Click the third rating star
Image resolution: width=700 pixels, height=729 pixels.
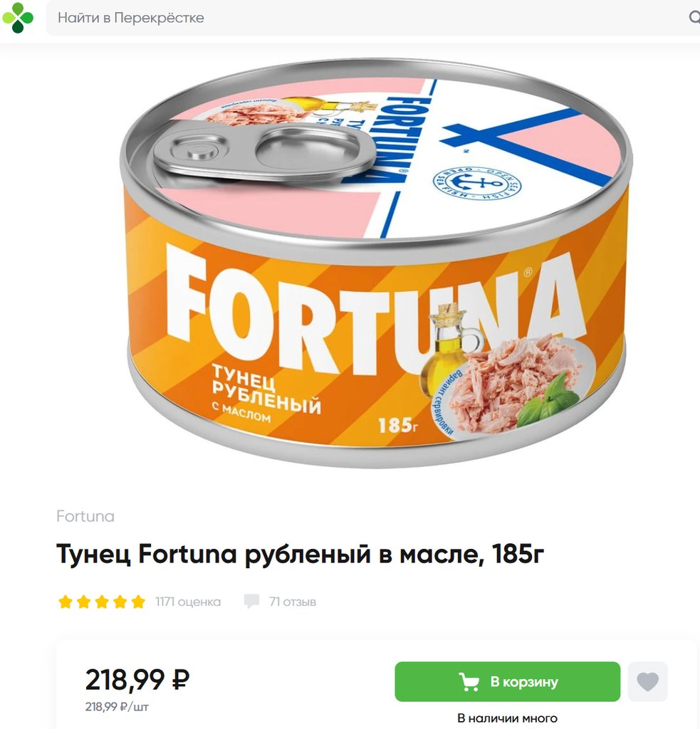pyautogui.click(x=102, y=602)
